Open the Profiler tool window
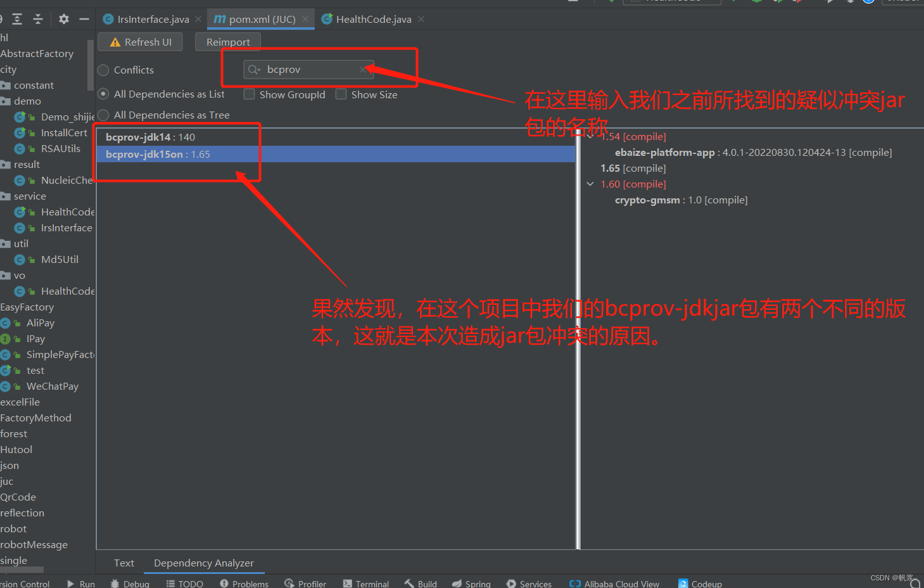This screenshot has width=924, height=588. [x=306, y=584]
